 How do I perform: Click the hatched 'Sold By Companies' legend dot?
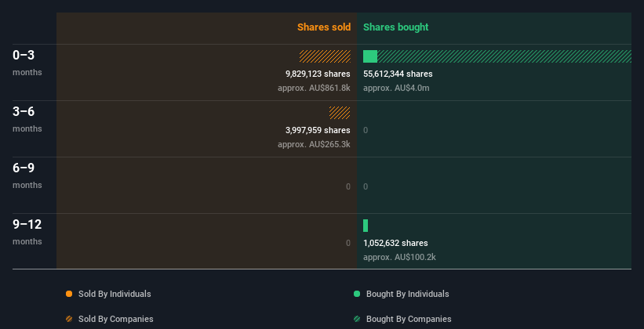(x=69, y=319)
